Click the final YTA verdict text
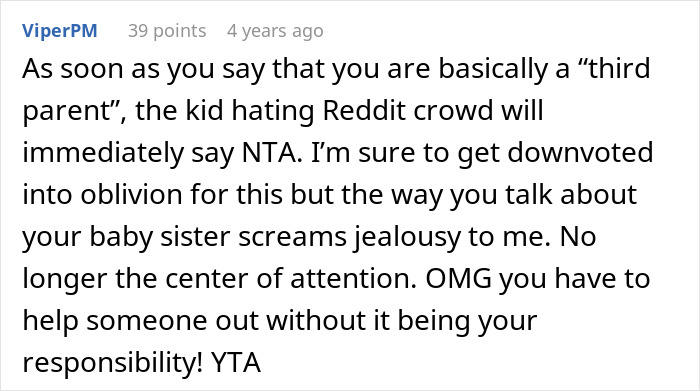700x391 pixels. tap(236, 362)
